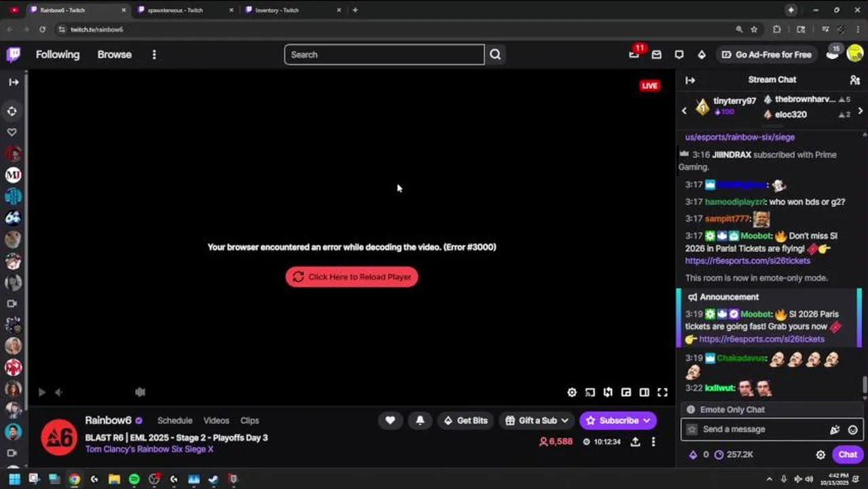Go to the Following page

click(58, 54)
